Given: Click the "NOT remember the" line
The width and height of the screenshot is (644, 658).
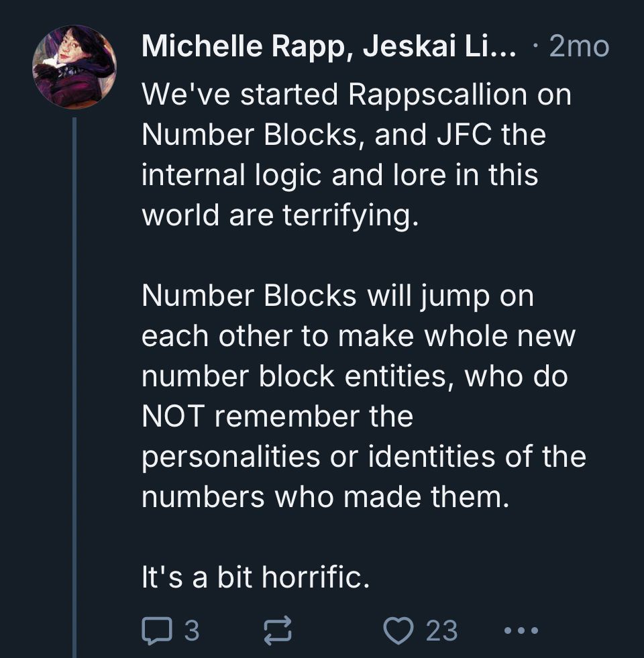Looking at the screenshot, I should tap(277, 417).
